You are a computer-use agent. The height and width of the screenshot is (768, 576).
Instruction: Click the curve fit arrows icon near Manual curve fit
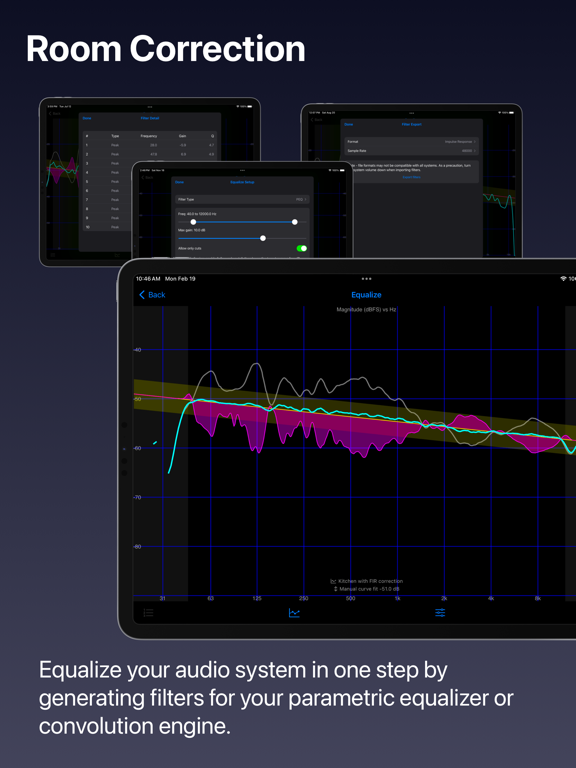(336, 589)
